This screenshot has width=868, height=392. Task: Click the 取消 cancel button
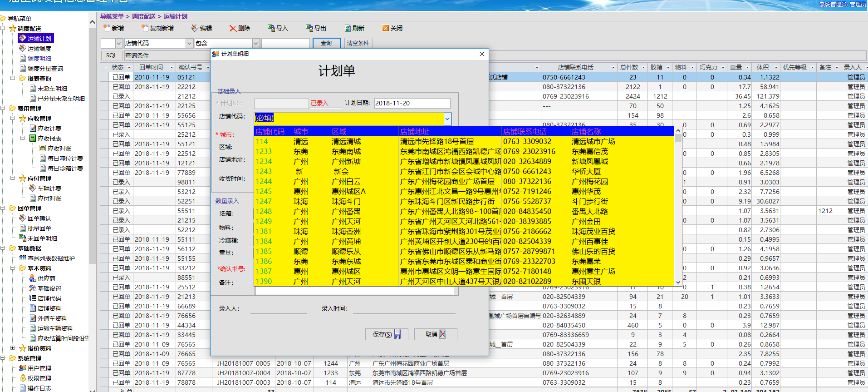(x=436, y=334)
